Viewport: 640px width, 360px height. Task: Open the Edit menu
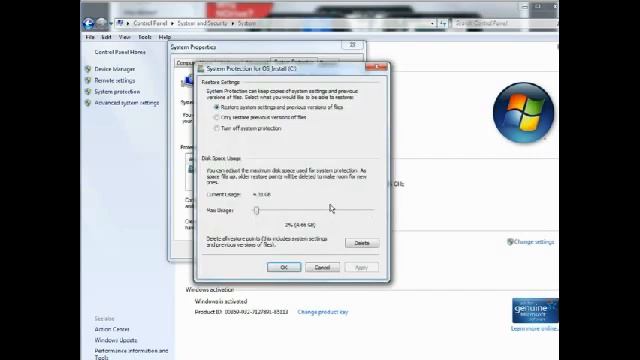(x=107, y=37)
